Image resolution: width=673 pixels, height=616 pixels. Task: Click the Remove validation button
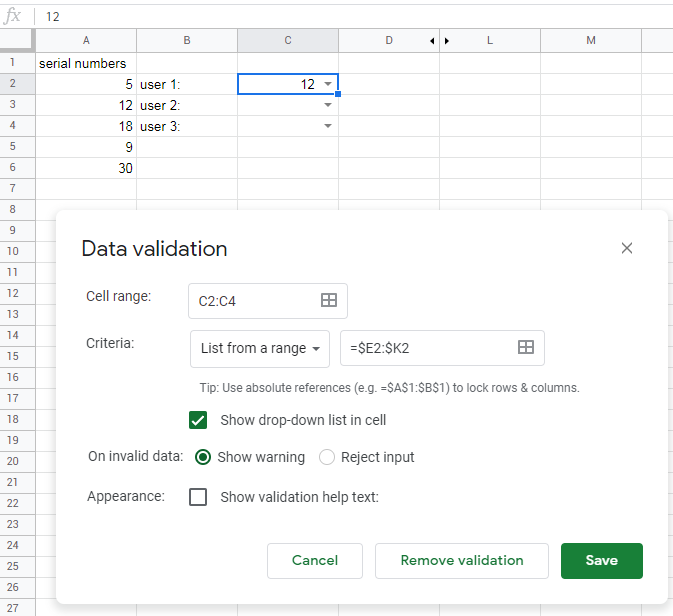click(x=462, y=561)
